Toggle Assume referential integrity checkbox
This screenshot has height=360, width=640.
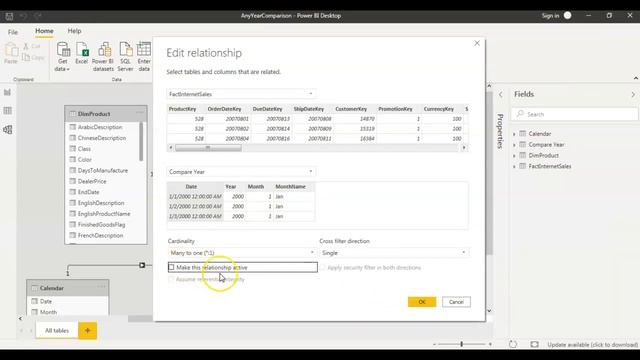coord(171,279)
